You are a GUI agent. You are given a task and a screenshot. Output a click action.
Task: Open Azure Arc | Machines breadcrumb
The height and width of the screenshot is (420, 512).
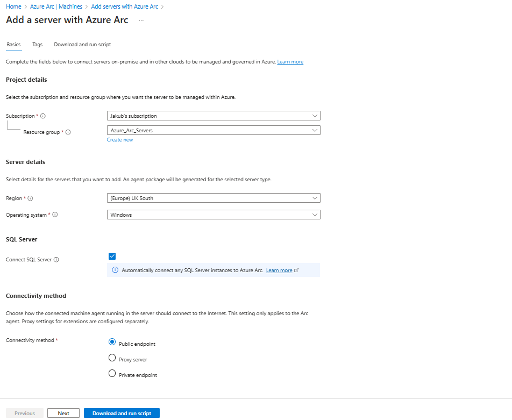[56, 6]
